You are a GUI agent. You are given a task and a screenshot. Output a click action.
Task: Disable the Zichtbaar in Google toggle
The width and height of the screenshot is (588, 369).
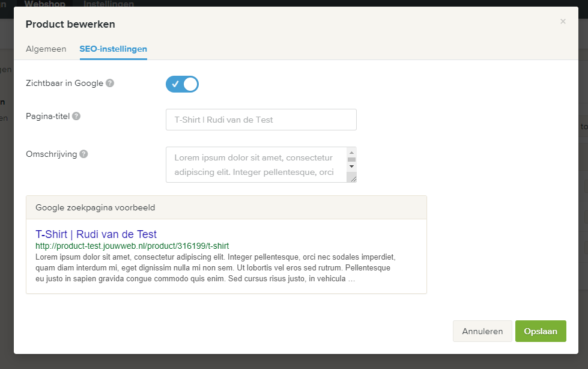pyautogui.click(x=182, y=84)
